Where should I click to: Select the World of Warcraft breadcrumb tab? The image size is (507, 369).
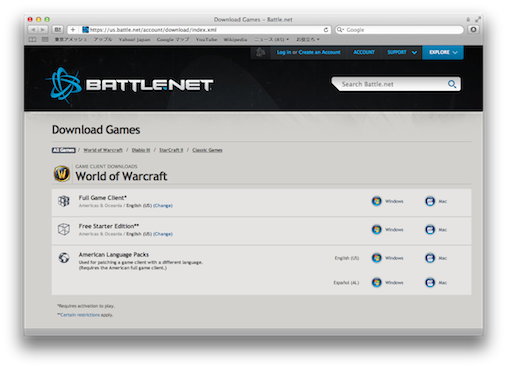coord(103,150)
